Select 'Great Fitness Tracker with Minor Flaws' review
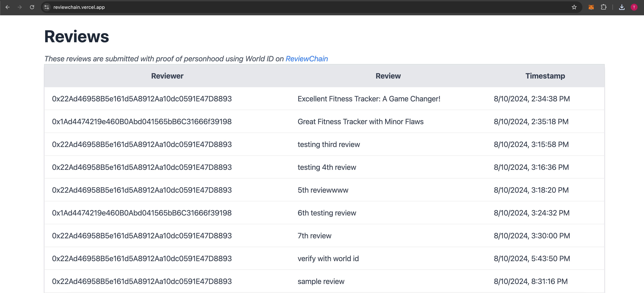This screenshot has width=644, height=293. [x=360, y=121]
